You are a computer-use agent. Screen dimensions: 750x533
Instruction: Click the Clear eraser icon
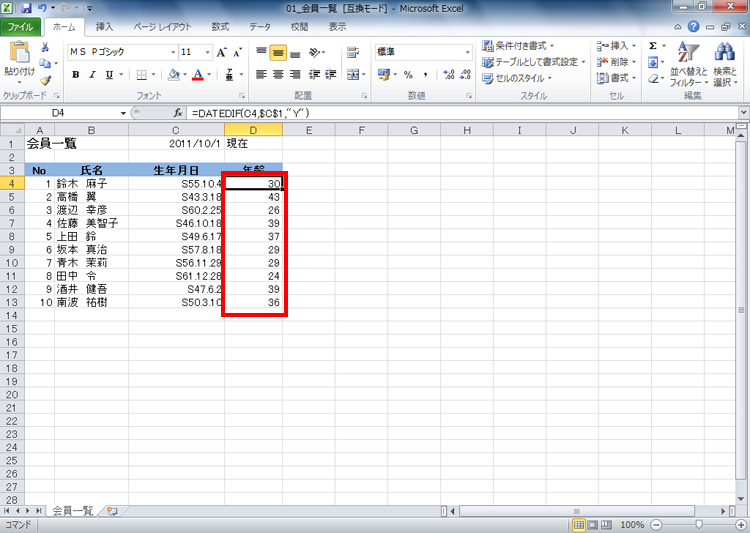(x=653, y=78)
